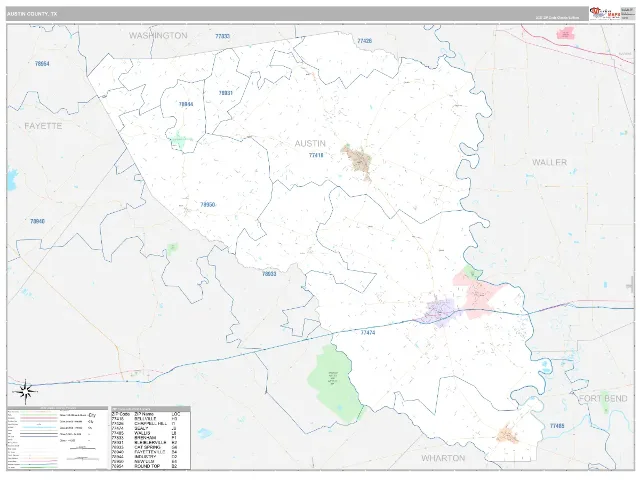Click the AUSTIN COUNTY, TX title
The height and width of the screenshot is (480, 640).
tap(32, 14)
